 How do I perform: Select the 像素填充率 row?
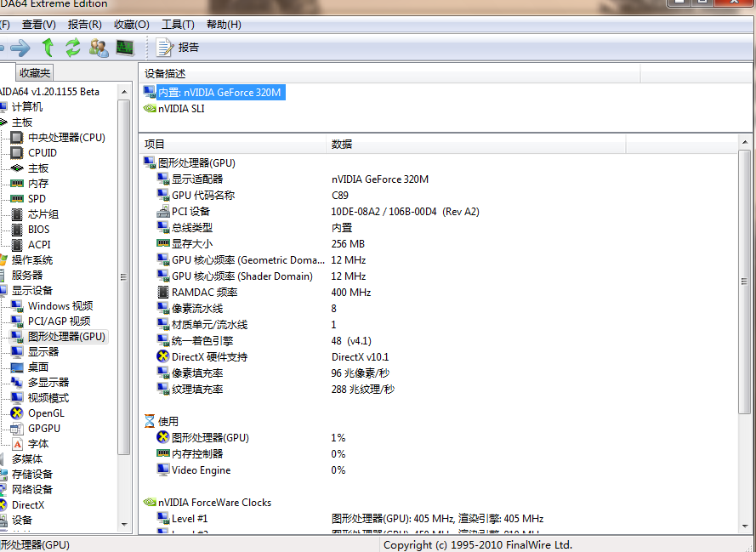pyautogui.click(x=438, y=373)
